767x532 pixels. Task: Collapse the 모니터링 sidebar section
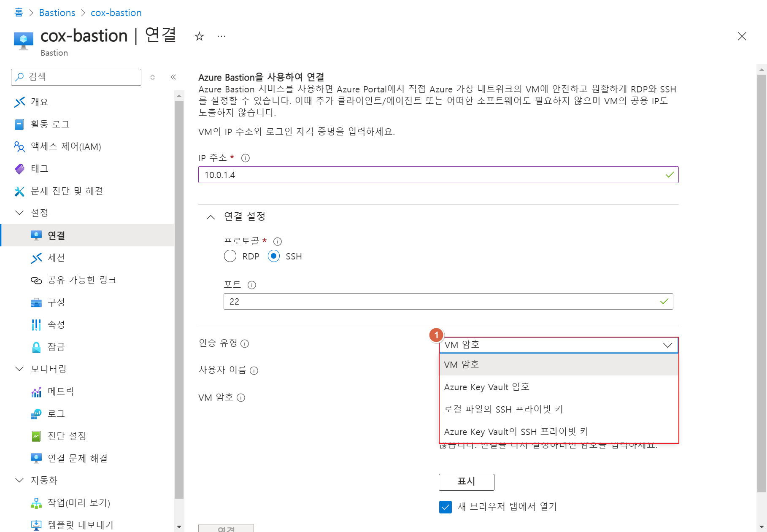point(19,369)
